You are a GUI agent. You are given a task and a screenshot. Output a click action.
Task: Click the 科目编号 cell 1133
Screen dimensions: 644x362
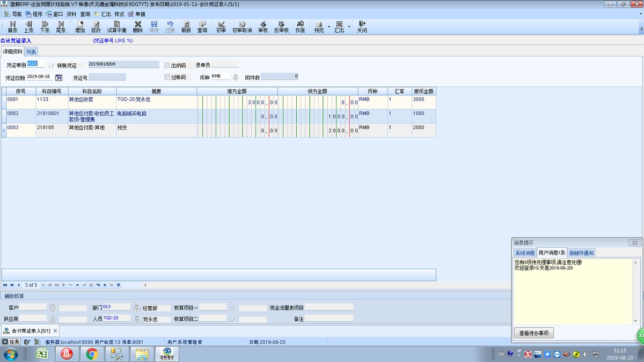52,102
